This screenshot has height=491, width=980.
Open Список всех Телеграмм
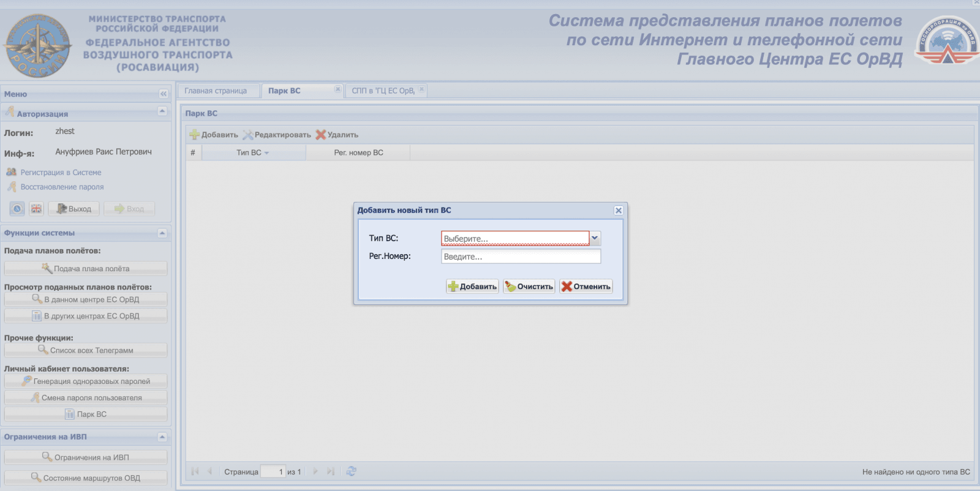[86, 350]
